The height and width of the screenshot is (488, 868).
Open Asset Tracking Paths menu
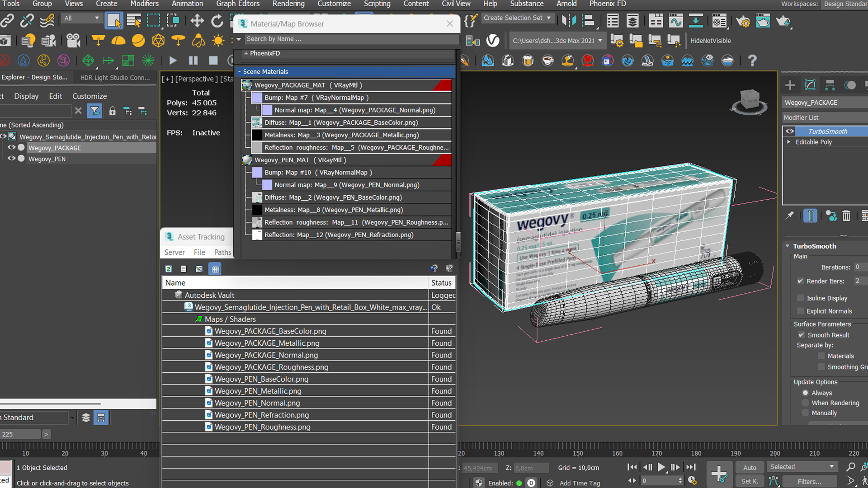pyautogui.click(x=222, y=252)
